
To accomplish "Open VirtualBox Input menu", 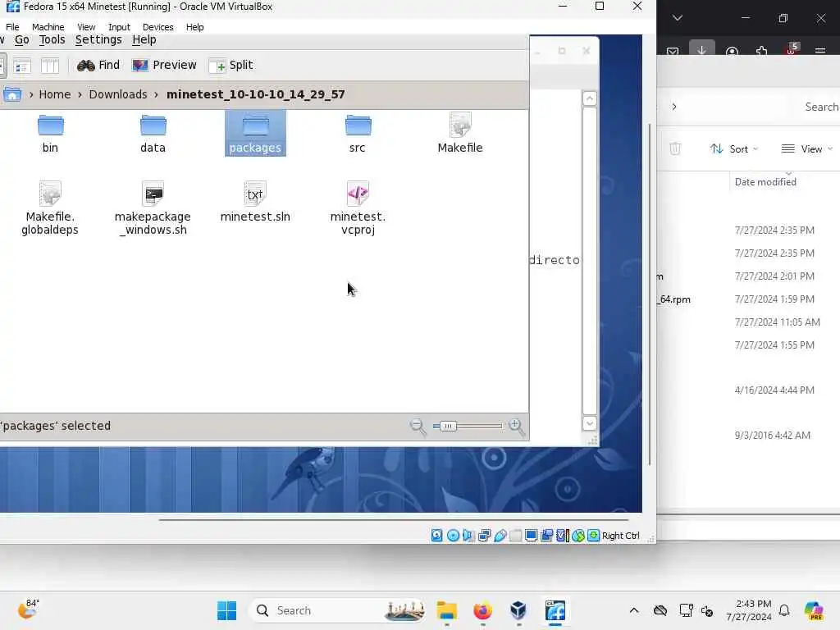I will tap(119, 27).
